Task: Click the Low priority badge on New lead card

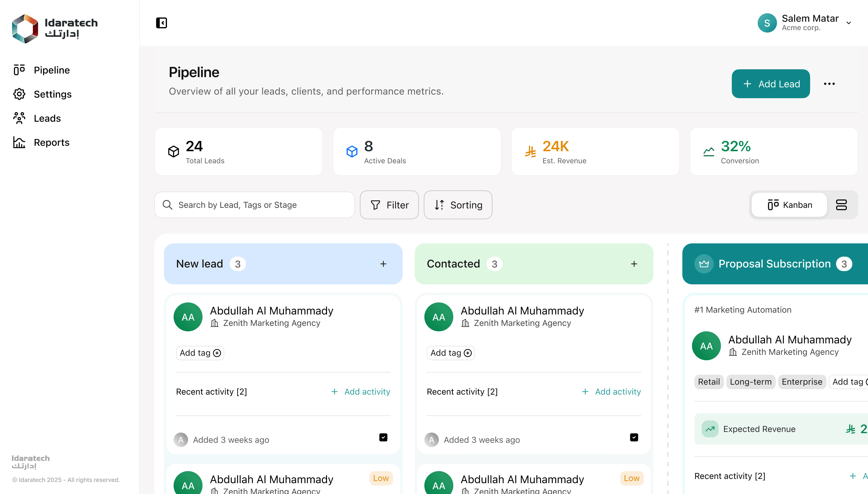Action: click(381, 478)
